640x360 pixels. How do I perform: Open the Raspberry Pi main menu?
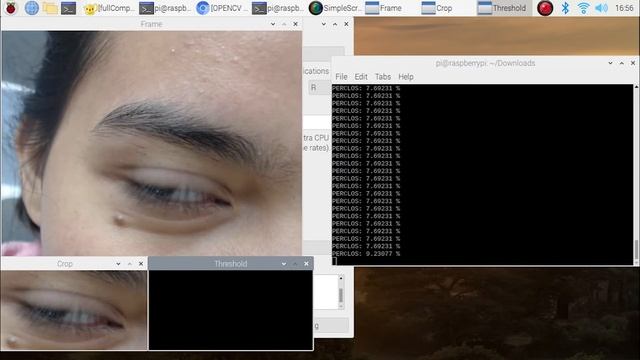[x=11, y=8]
